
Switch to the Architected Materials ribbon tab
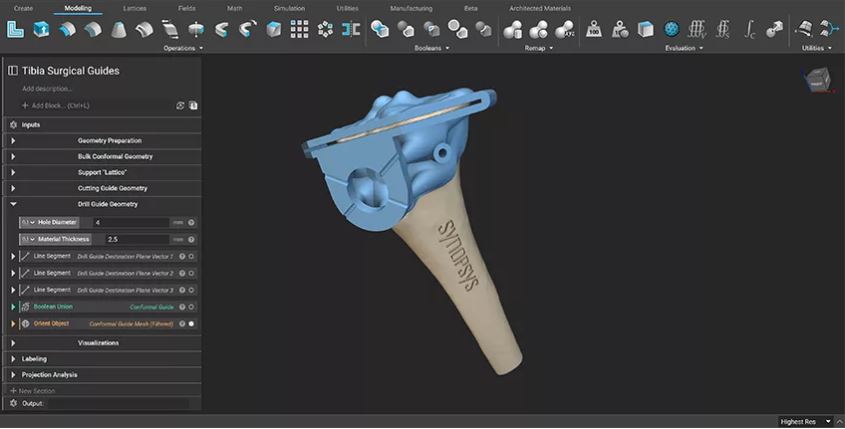click(540, 8)
